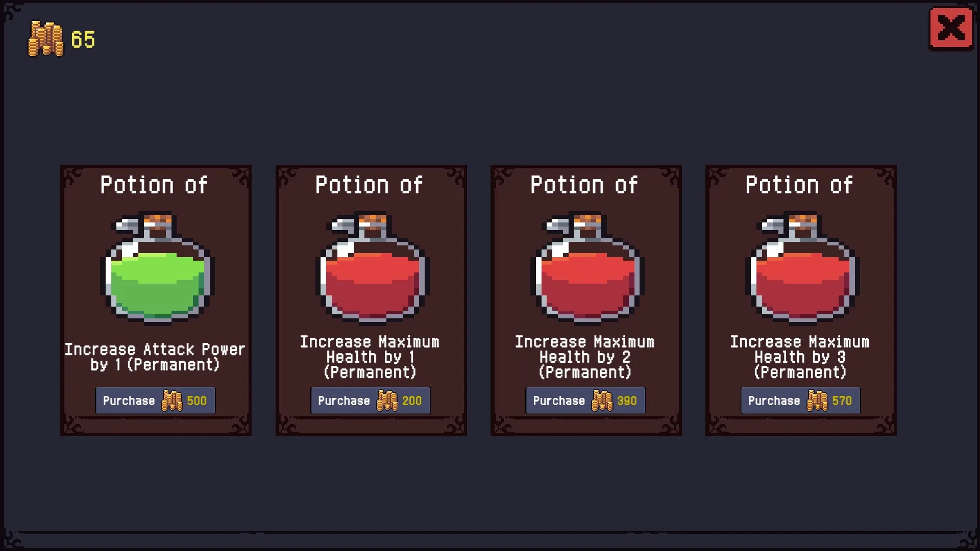This screenshot has height=551, width=980.
Task: Click coin icon on the 570 purchase button
Action: (817, 400)
